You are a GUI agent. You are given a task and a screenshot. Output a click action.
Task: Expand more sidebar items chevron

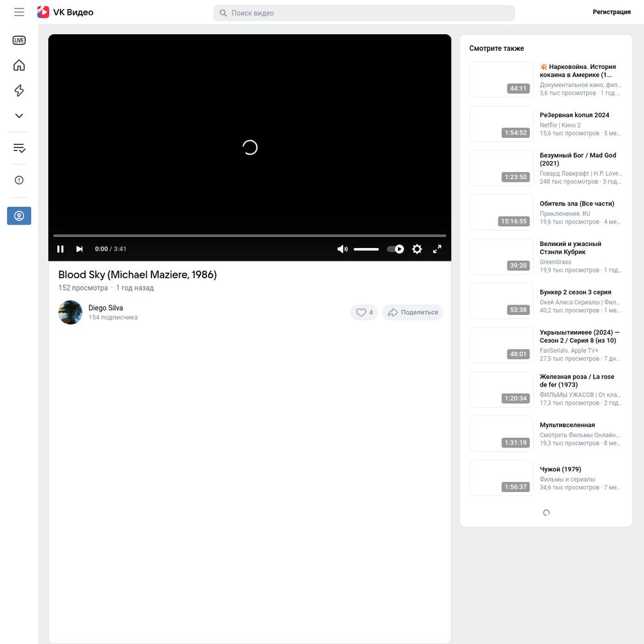pos(19,116)
